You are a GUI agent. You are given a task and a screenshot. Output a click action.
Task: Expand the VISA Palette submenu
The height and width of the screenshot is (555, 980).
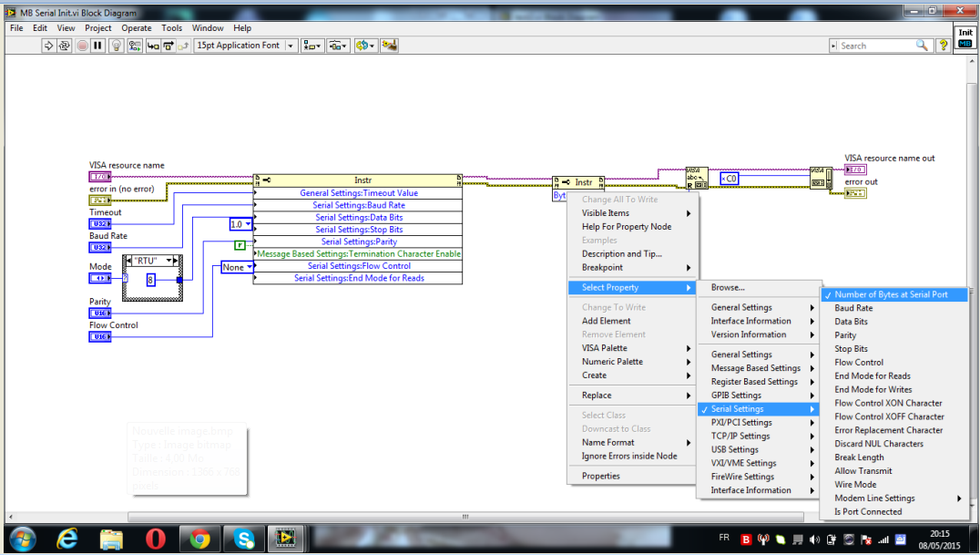[632, 348]
